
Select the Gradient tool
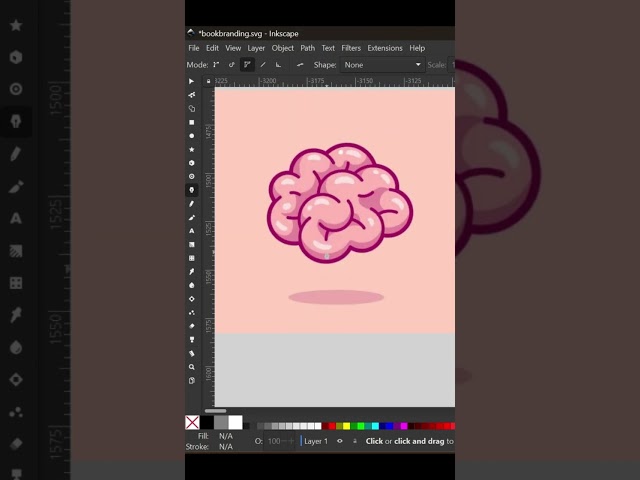pyautogui.click(x=191, y=244)
